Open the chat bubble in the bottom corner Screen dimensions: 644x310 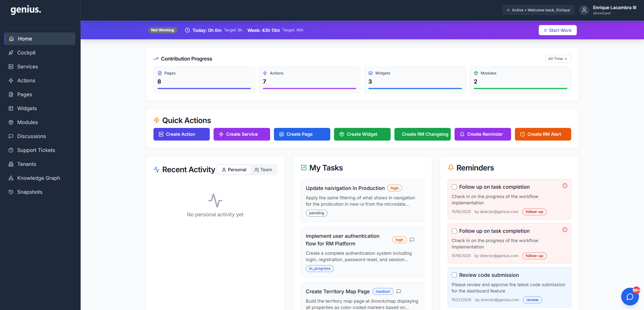click(x=630, y=296)
